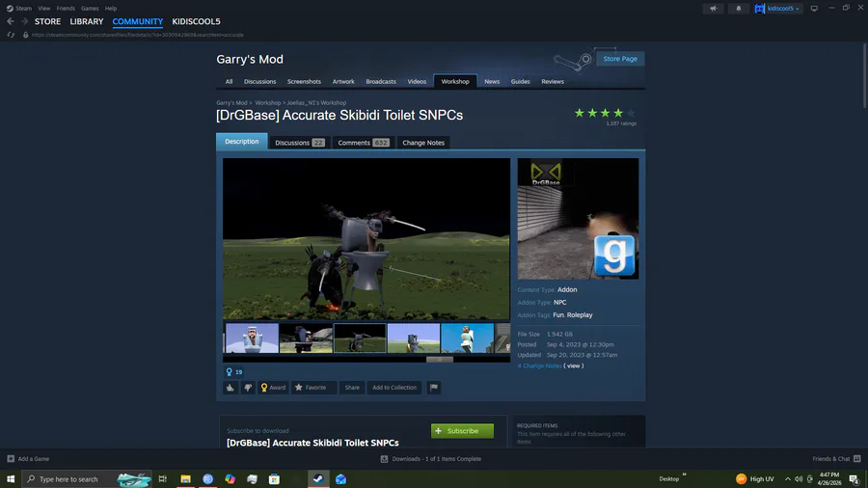
Task: Click the thumbs down rate icon
Action: (248, 388)
